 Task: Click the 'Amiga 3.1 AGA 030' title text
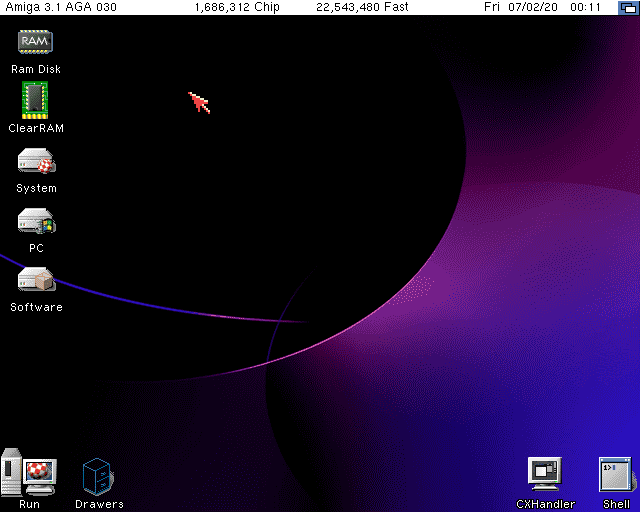point(61,7)
